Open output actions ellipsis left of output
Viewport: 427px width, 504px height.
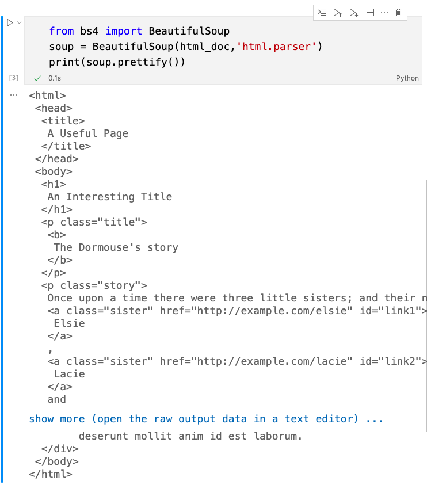pyautogui.click(x=14, y=95)
